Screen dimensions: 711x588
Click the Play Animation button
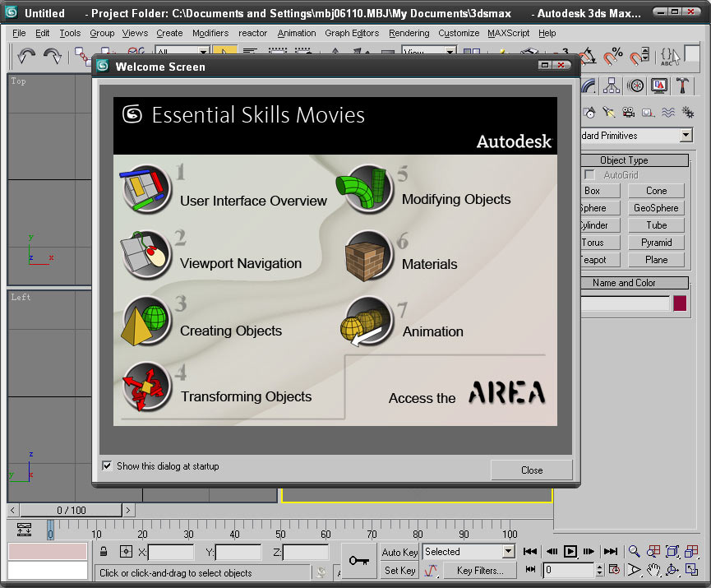pyautogui.click(x=570, y=552)
